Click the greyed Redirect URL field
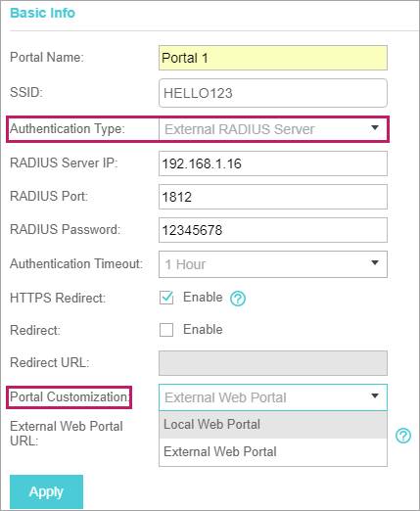This screenshot has height=511, width=420. (x=273, y=363)
